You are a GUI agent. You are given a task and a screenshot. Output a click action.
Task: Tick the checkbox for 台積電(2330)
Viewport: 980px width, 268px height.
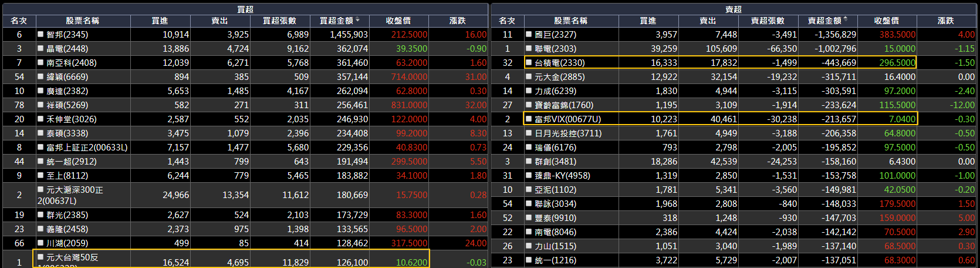529,63
